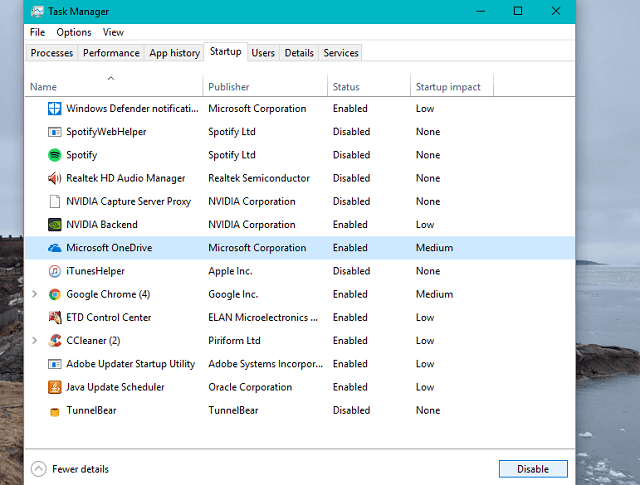
Task: Select the NVIDIA Backend icon
Action: click(x=54, y=225)
